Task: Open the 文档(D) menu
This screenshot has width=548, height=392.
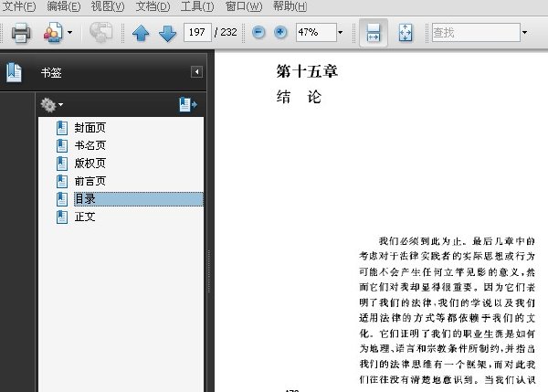Action: click(x=153, y=6)
